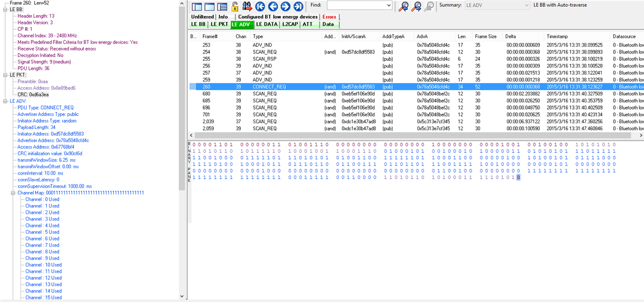644x302 pixels.
Task: Select the LE BB protocol tab
Action: pyautogui.click(x=198, y=24)
